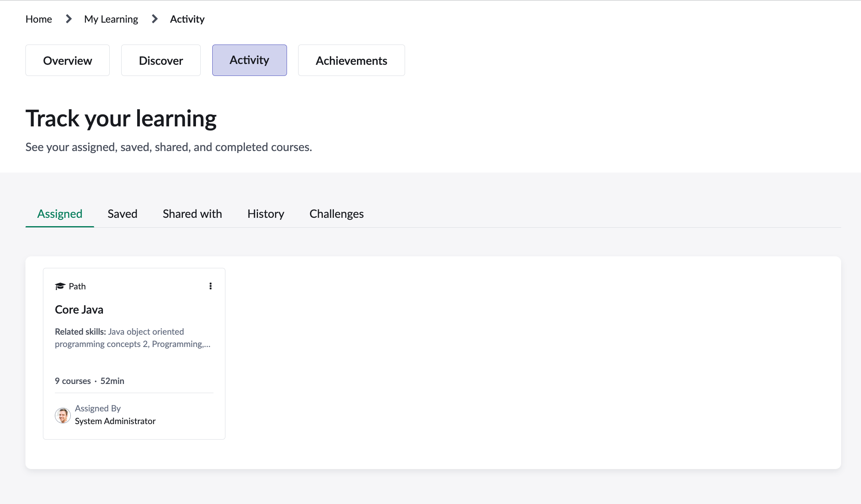Screen dimensions: 861x504
Task: Click the Activity breadcrumb item
Action: [187, 19]
